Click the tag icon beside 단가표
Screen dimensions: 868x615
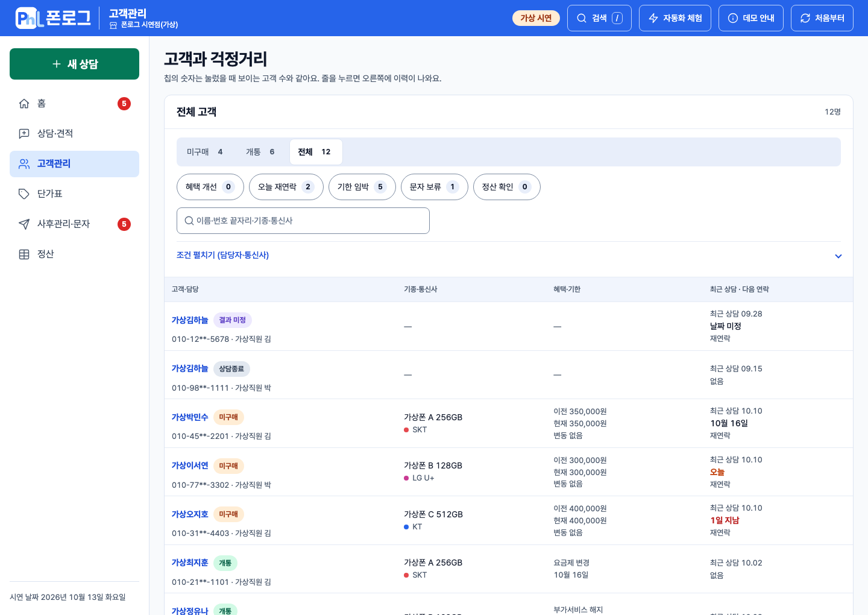click(24, 194)
